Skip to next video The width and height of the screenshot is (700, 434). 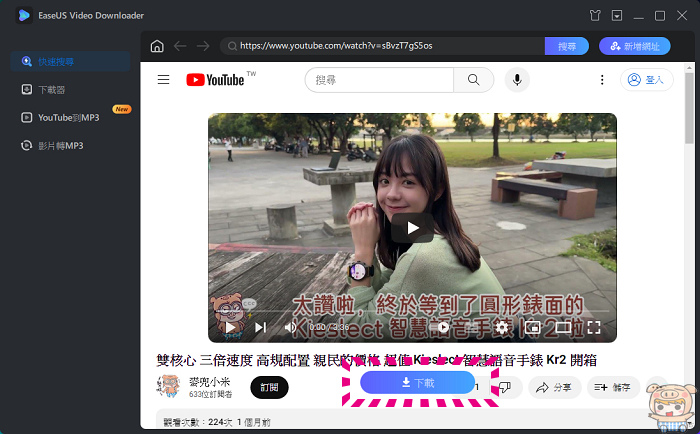260,327
